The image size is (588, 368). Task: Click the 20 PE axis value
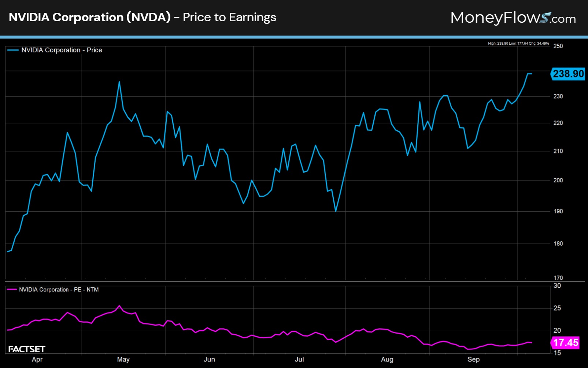tap(557, 331)
